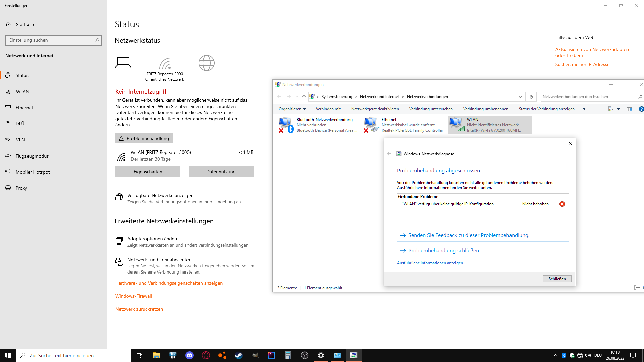Open the view options dropdown arrow
This screenshot has height=362, width=644.
618,109
